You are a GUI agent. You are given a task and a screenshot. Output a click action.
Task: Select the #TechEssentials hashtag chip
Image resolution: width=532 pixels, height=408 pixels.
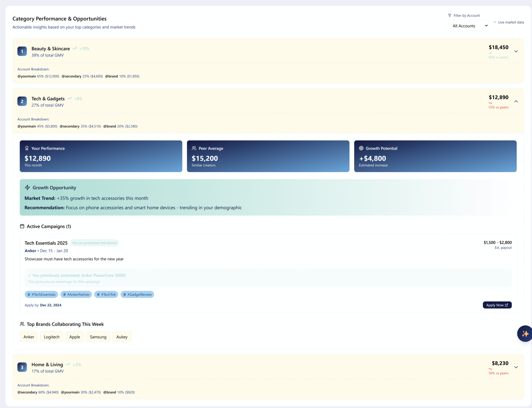tap(41, 294)
